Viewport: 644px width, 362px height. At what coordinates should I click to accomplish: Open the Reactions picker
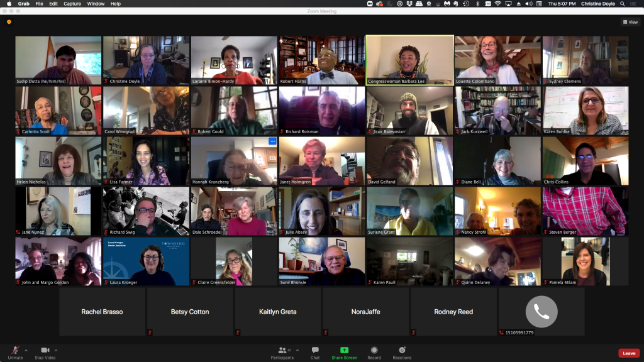click(402, 352)
